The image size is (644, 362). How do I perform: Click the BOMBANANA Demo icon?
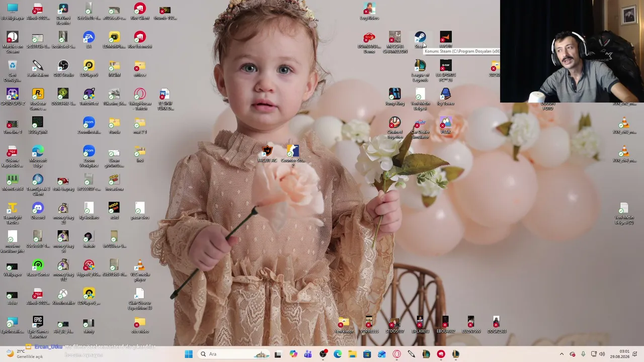[x=369, y=43]
